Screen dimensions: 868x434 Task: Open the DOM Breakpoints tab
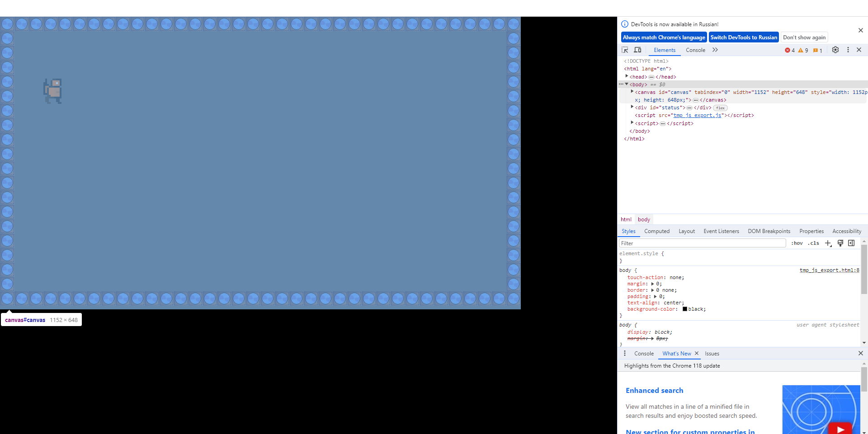769,231
